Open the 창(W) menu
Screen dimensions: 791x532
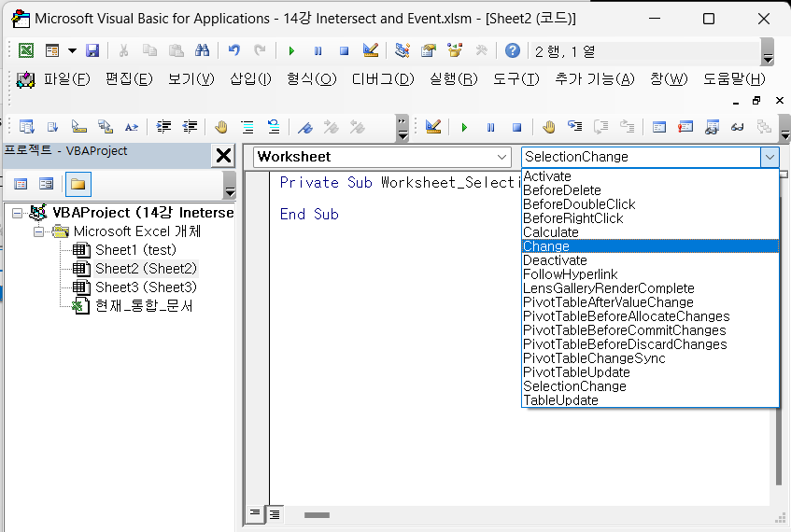click(669, 79)
